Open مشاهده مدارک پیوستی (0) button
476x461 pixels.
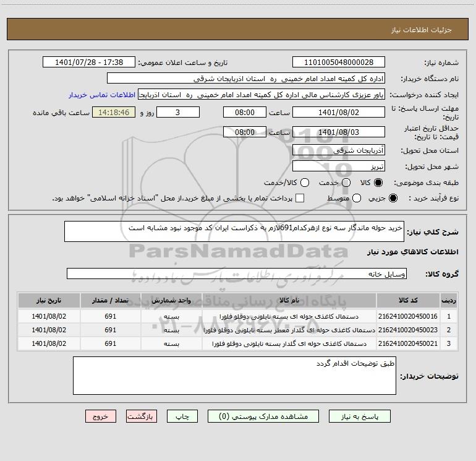(x=263, y=416)
